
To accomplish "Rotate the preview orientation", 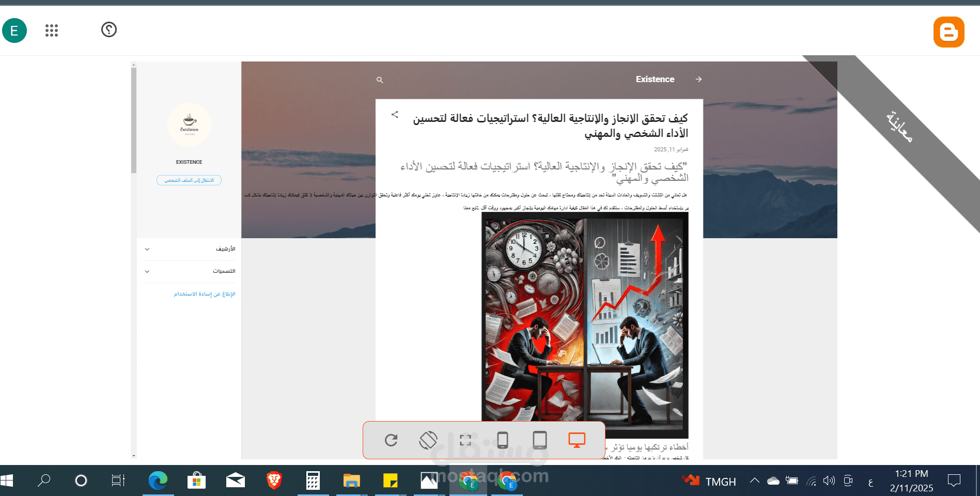I will pyautogui.click(x=428, y=440).
